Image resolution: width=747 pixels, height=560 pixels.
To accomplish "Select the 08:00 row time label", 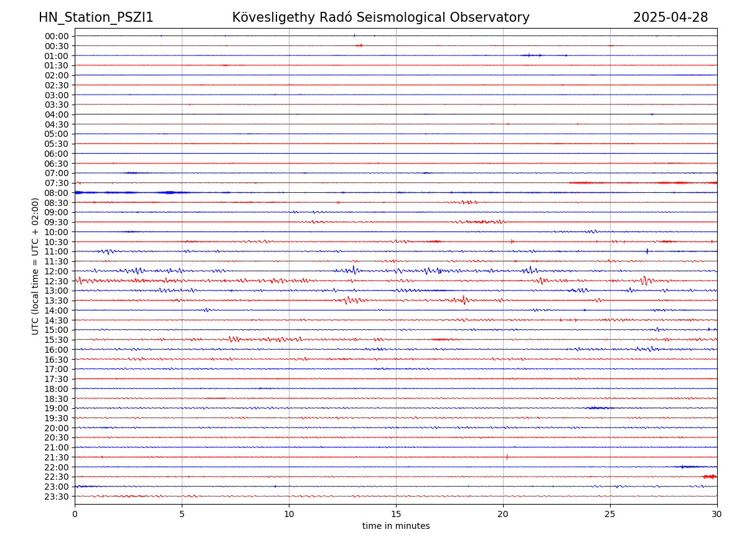I will tap(57, 193).
